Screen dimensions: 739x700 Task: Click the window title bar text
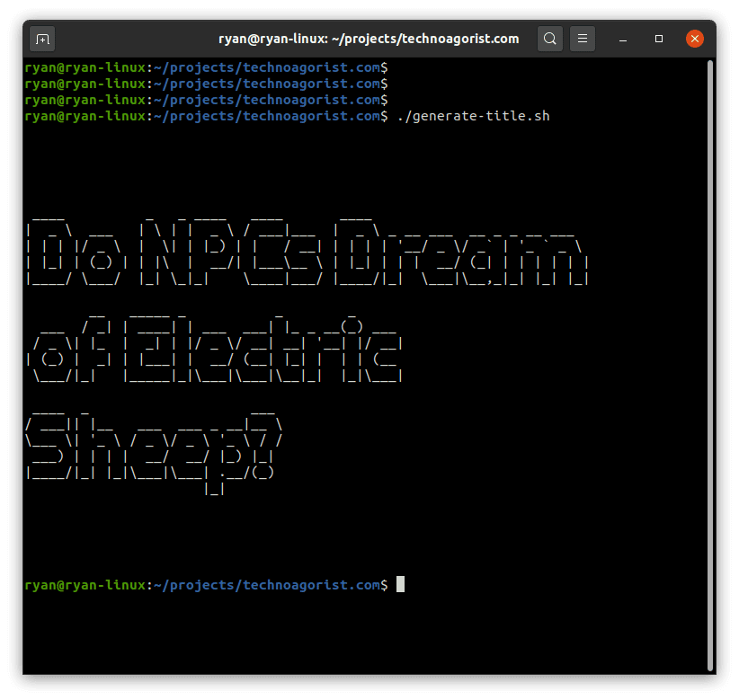click(x=369, y=39)
